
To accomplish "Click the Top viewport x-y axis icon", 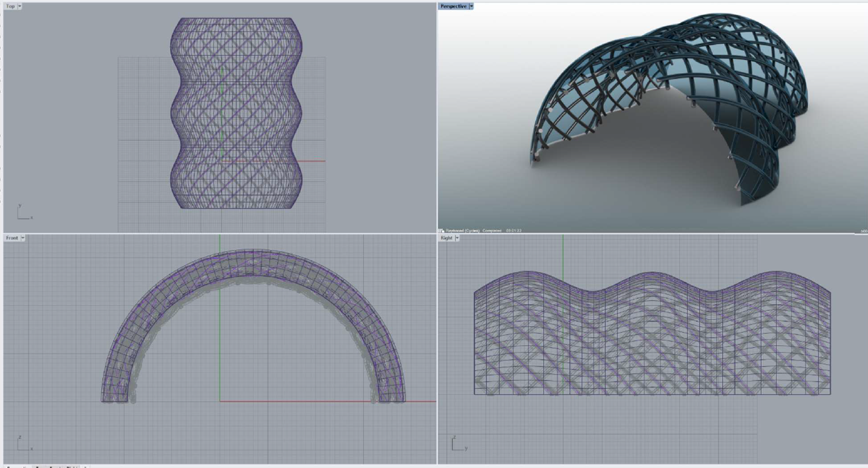I will [x=24, y=211].
